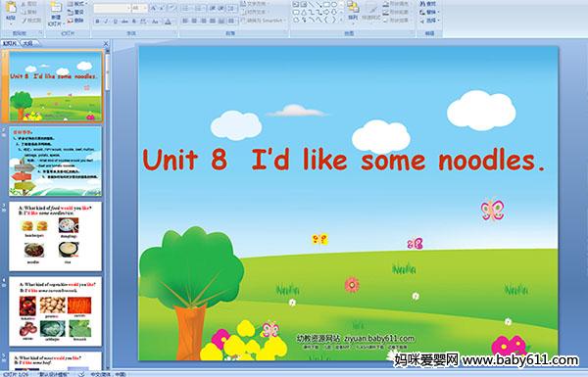Open Convert to SmartArt menu

[264, 21]
